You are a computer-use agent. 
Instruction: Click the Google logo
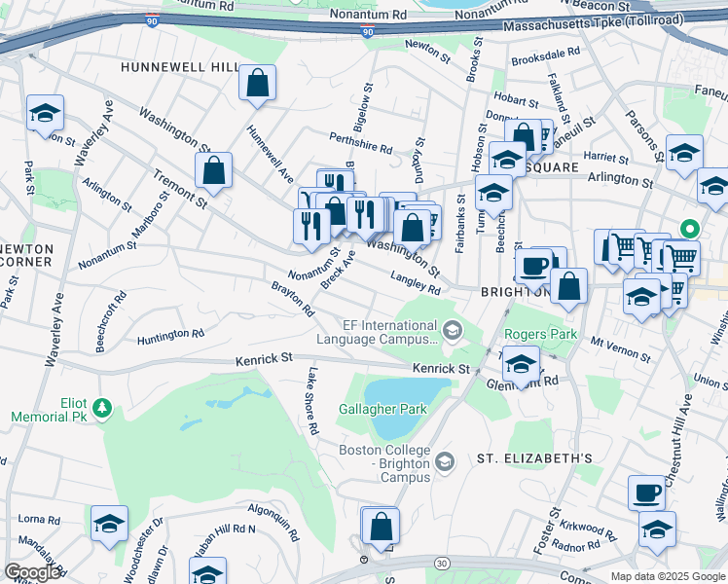[31, 572]
